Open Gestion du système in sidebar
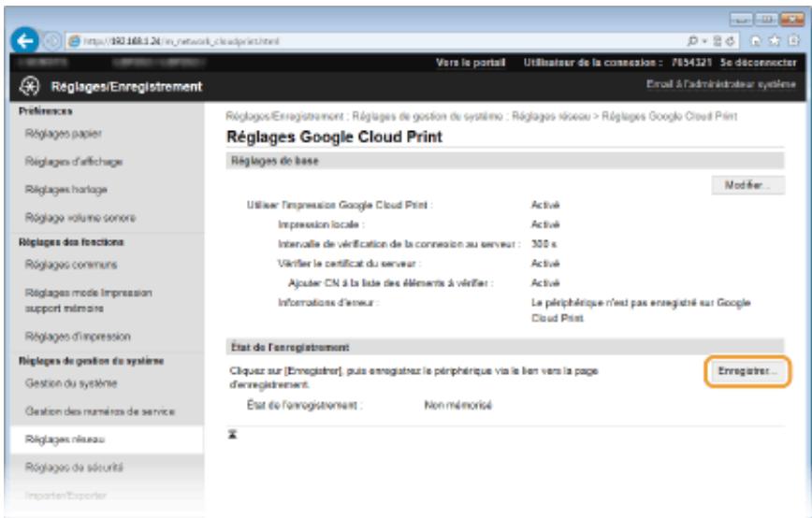812x518 pixels. 71,383
